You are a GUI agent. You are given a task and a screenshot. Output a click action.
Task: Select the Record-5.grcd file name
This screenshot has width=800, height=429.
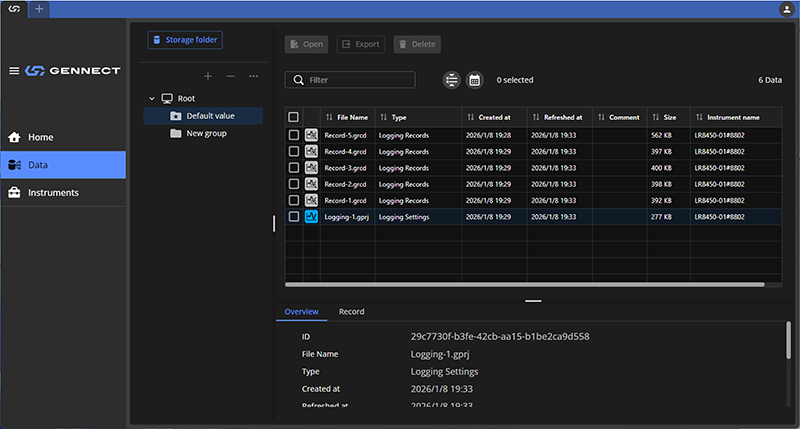345,135
